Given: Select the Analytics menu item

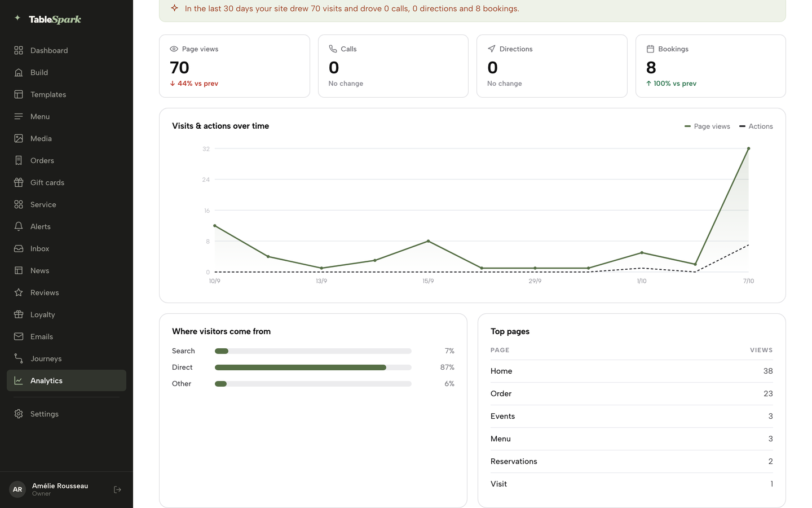Looking at the screenshot, I should 67,380.
